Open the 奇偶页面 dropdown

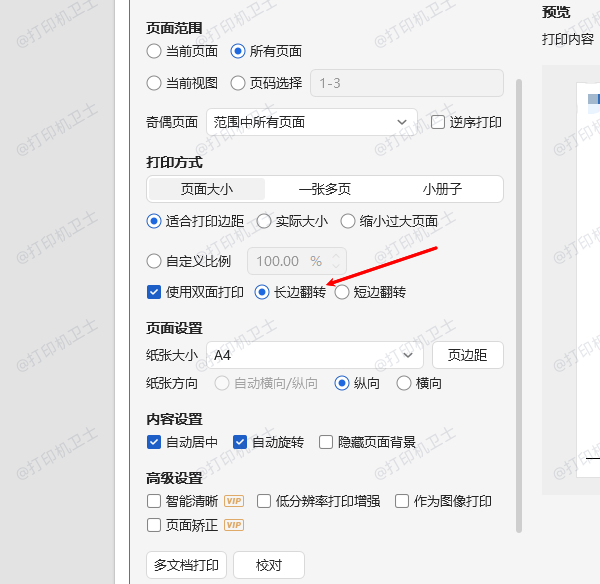(312, 122)
